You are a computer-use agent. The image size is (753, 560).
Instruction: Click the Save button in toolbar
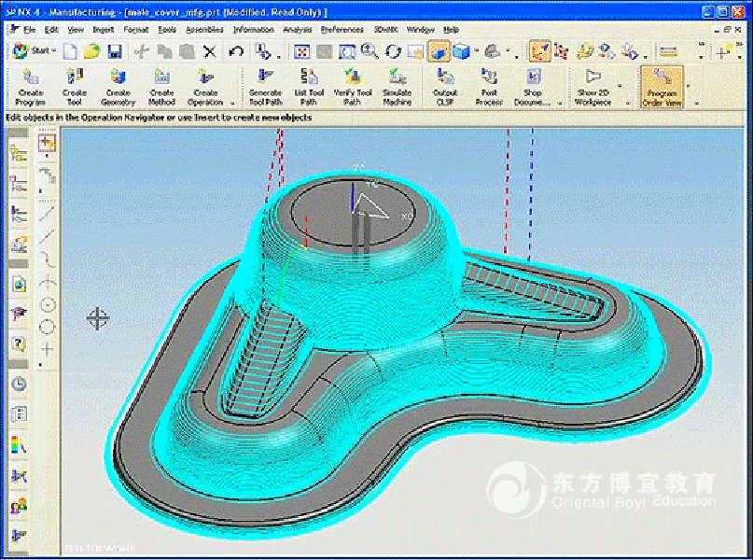tap(115, 51)
